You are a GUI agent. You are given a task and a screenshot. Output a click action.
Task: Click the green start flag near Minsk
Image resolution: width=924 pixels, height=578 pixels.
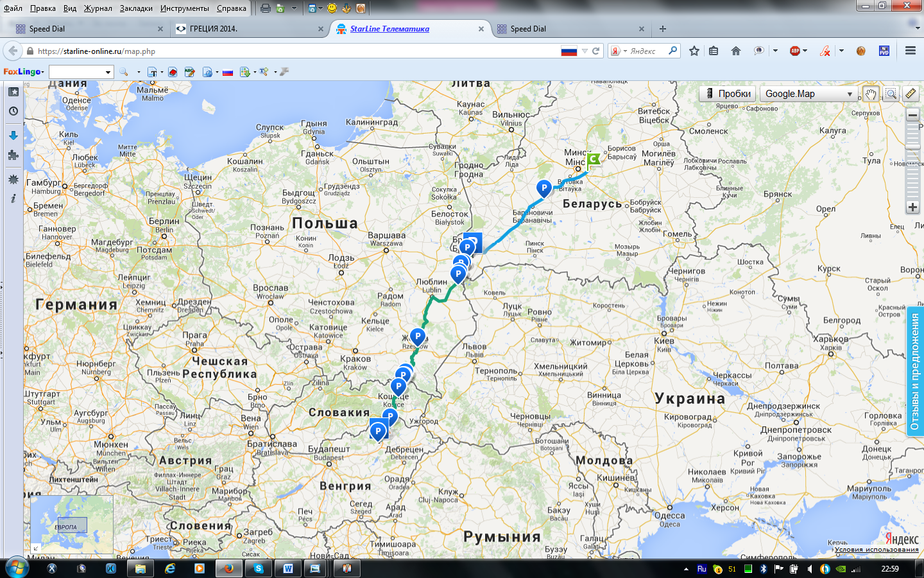(x=594, y=159)
